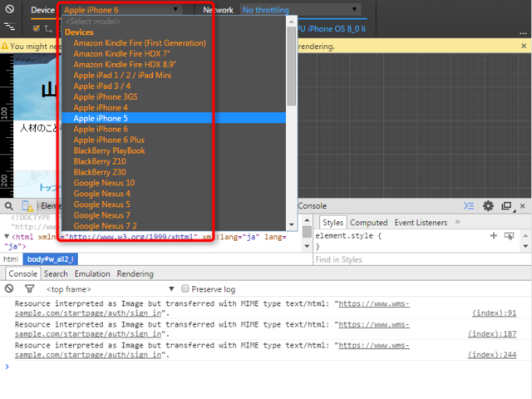Click device list scroll-down arrow
The height and width of the screenshot is (399, 532).
tap(291, 224)
